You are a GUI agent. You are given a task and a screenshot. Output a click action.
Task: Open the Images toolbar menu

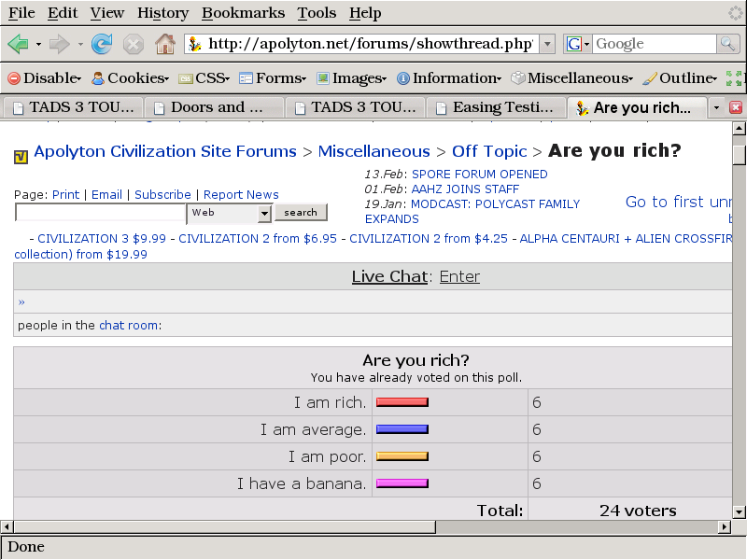350,78
